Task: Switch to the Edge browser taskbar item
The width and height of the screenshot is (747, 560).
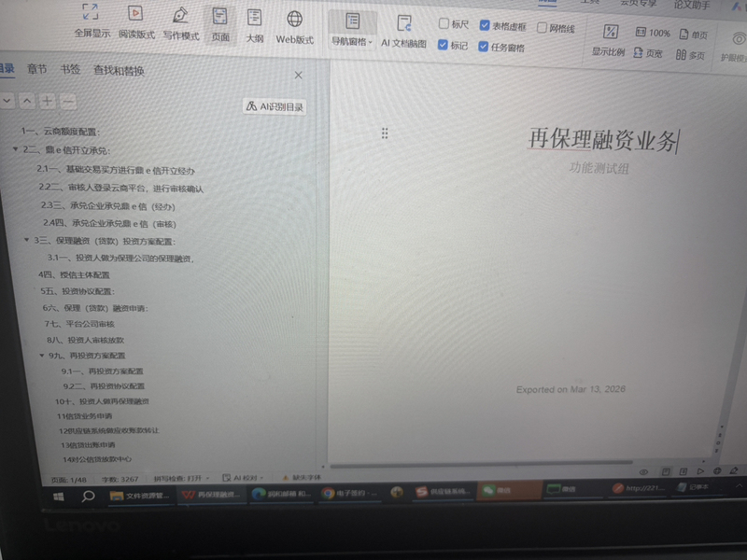Action: coord(281,494)
